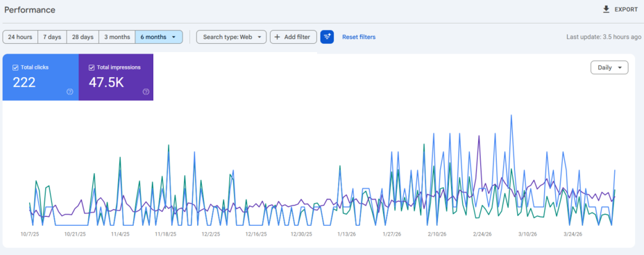
Task: Click the Performance page heading
Action: pyautogui.click(x=30, y=10)
